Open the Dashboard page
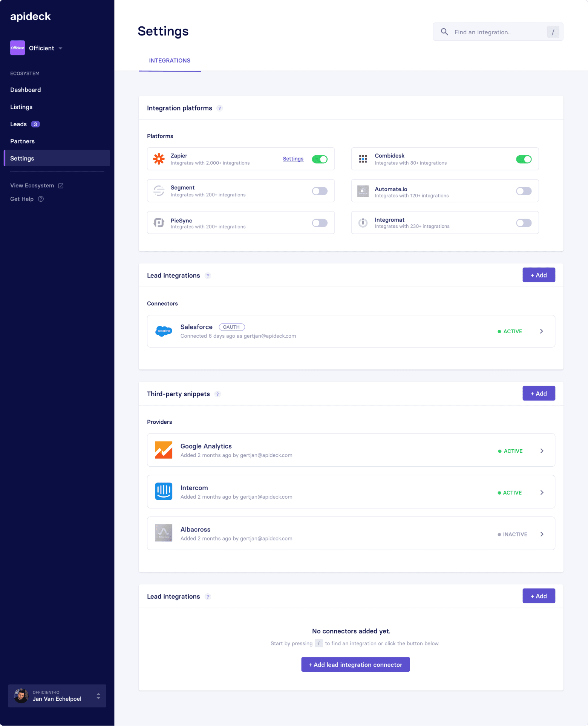The height and width of the screenshot is (726, 588). (26, 90)
